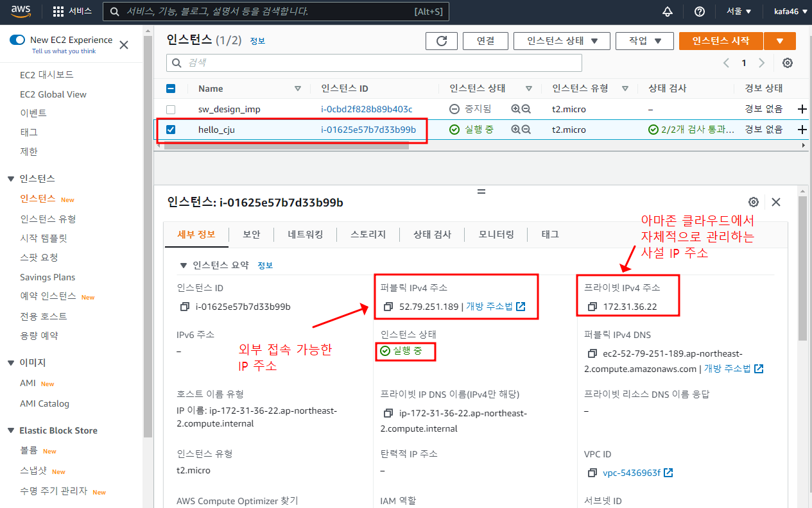Collapse the Elastic Block Store sidebar section
The image size is (812, 508).
(11, 430)
